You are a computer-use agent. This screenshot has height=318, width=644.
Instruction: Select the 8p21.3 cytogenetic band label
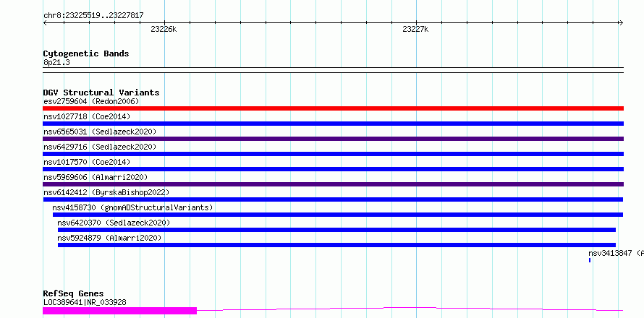pyautogui.click(x=56, y=62)
